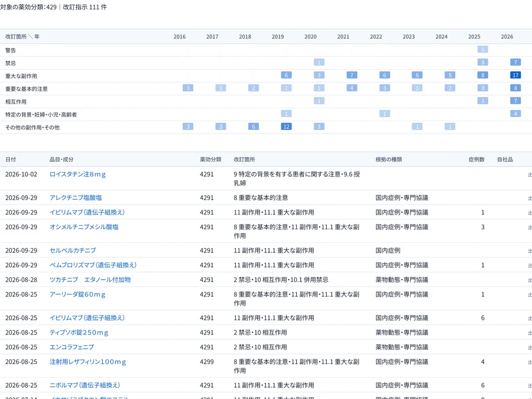Open the ニボルマブ(遺伝子組換え) link
The width and height of the screenshot is (532, 399).
click(x=85, y=385)
